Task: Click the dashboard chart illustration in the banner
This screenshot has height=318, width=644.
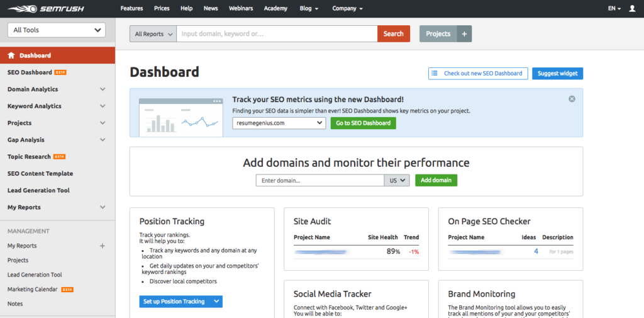Action: coord(181,117)
